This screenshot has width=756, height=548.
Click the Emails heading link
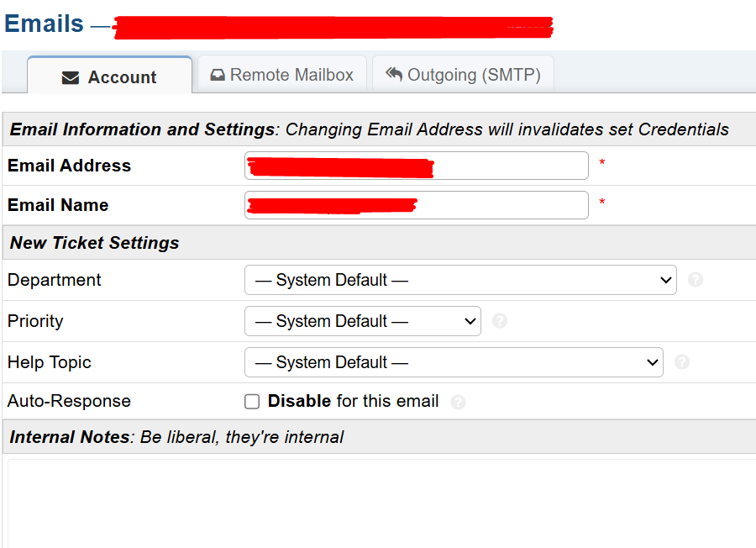[45, 24]
